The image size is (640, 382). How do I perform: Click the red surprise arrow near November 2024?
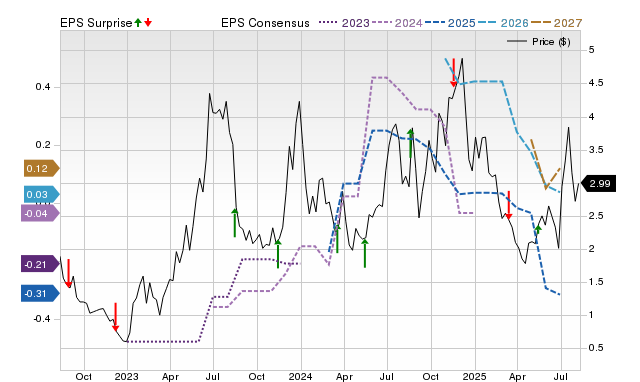453,73
